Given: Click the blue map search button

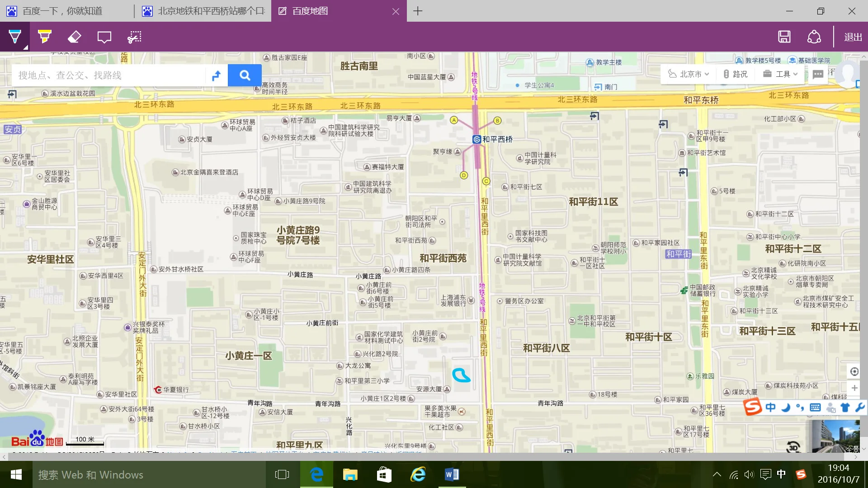Looking at the screenshot, I should (245, 75).
